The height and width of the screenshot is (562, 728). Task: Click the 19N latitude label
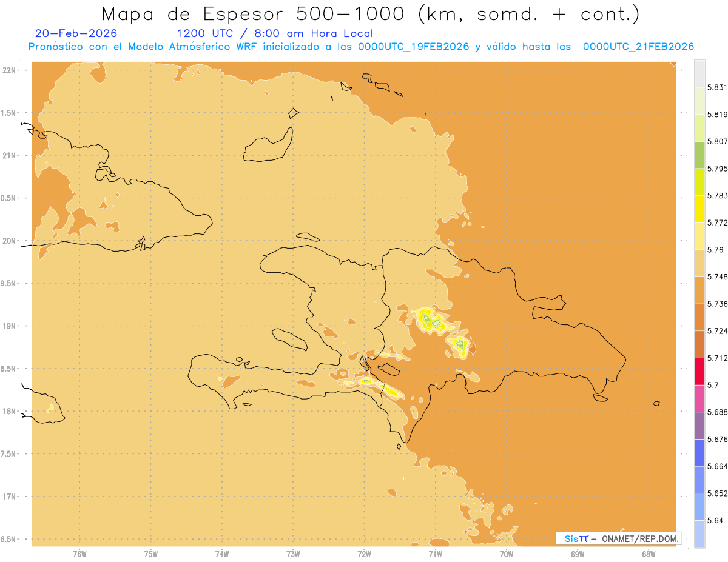[x=10, y=326]
